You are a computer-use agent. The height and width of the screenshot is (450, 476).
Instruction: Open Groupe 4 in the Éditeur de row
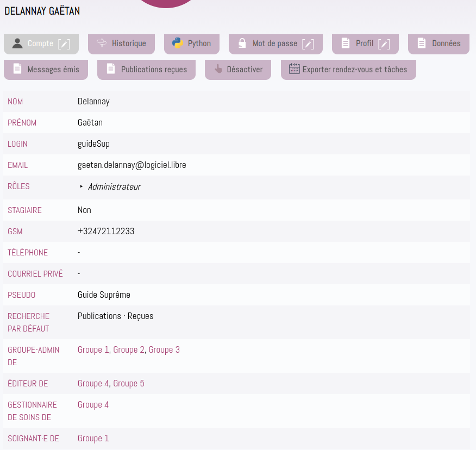coord(93,383)
